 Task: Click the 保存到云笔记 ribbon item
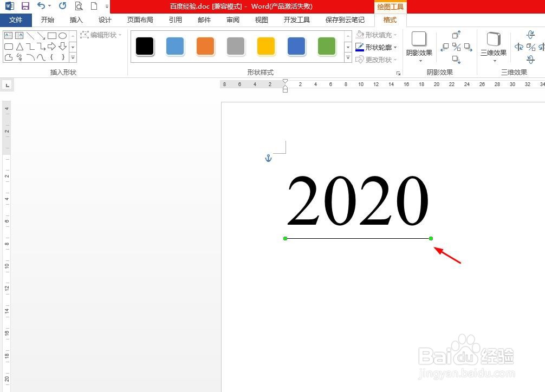[345, 19]
